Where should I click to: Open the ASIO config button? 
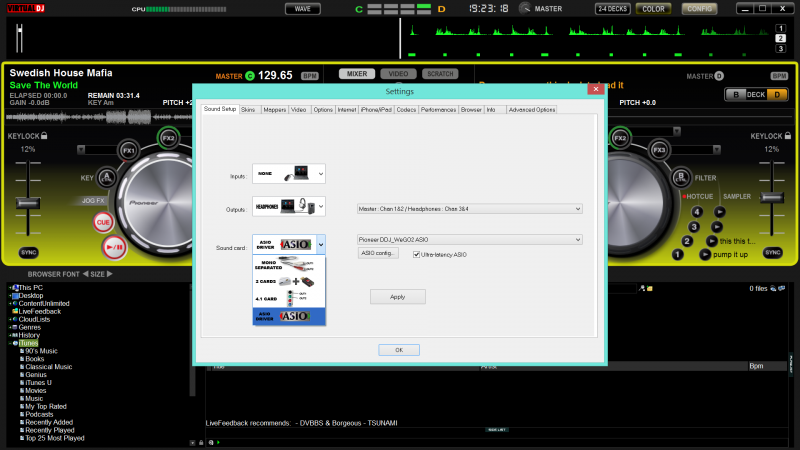point(378,253)
